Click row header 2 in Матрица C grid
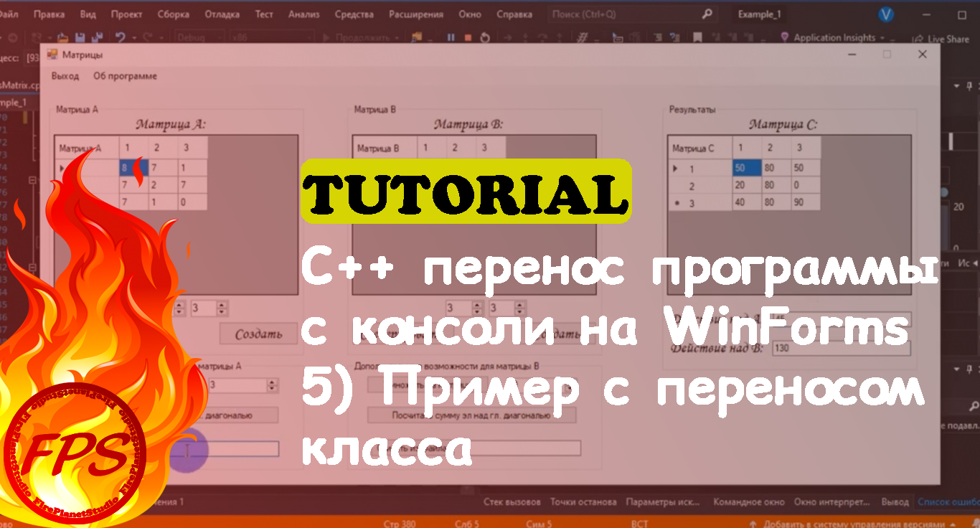980x528 pixels. point(700,186)
